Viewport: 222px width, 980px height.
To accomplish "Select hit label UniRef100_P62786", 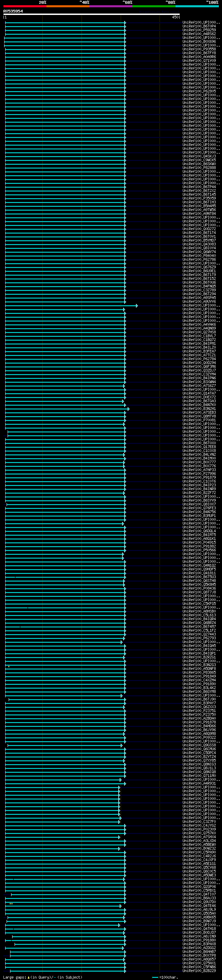I will pyautogui.click(x=199, y=259).
